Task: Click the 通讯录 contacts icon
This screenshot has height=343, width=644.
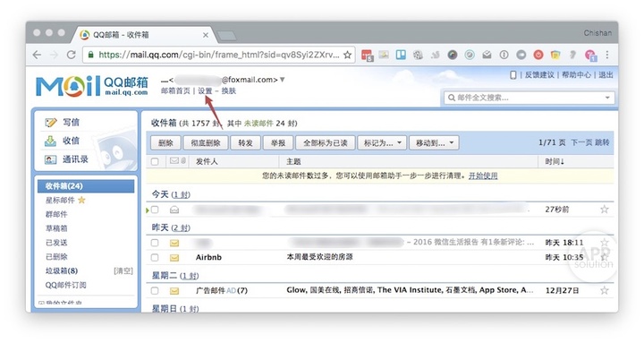Action: [50, 159]
